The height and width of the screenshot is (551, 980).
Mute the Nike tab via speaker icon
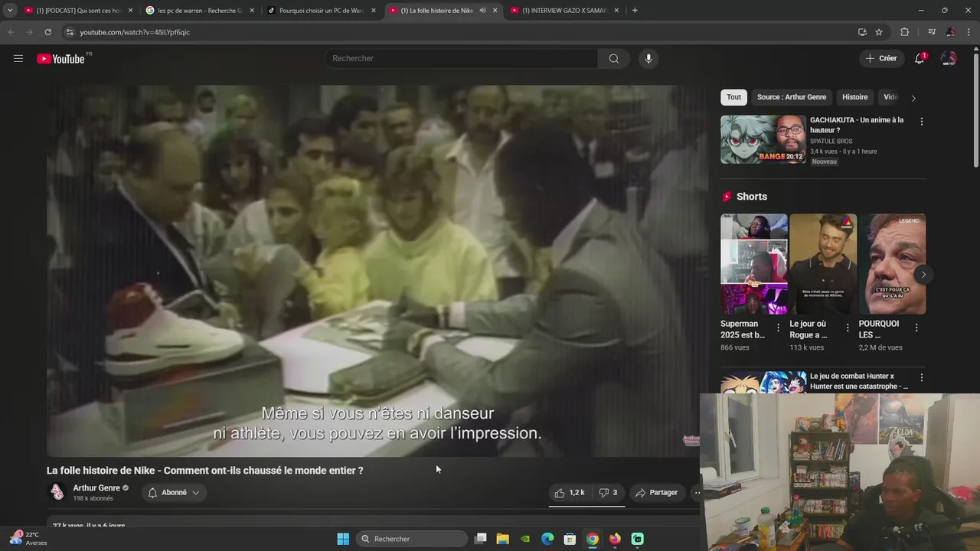[482, 11]
